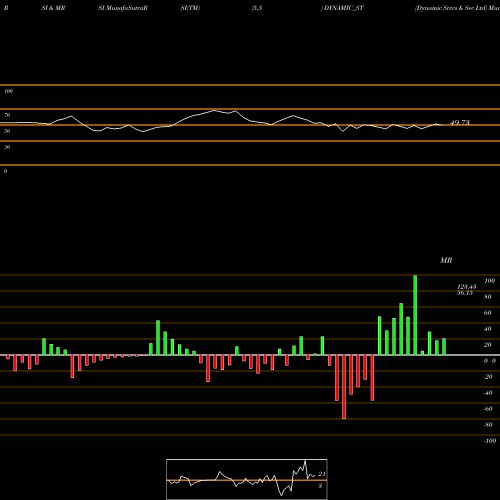Viewport: 500px width, 500px height.
Task: Click the -60 label on the MR axis
Action: [488, 409]
